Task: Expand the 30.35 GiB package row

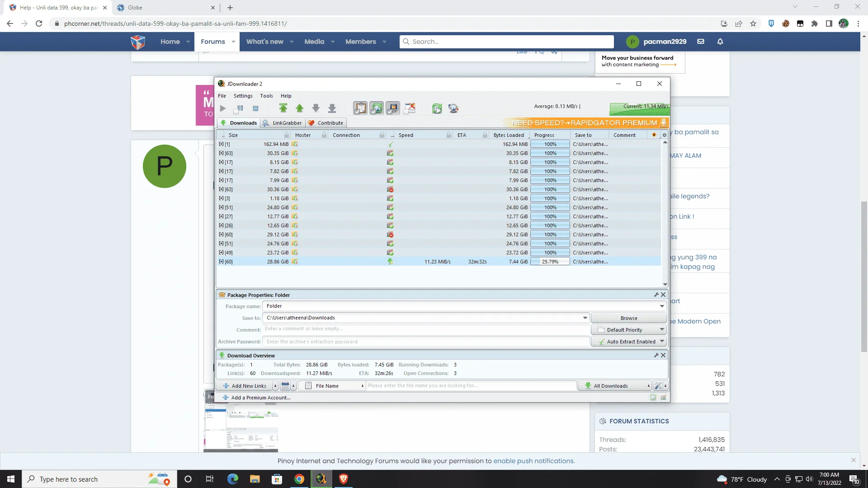Action: point(221,153)
